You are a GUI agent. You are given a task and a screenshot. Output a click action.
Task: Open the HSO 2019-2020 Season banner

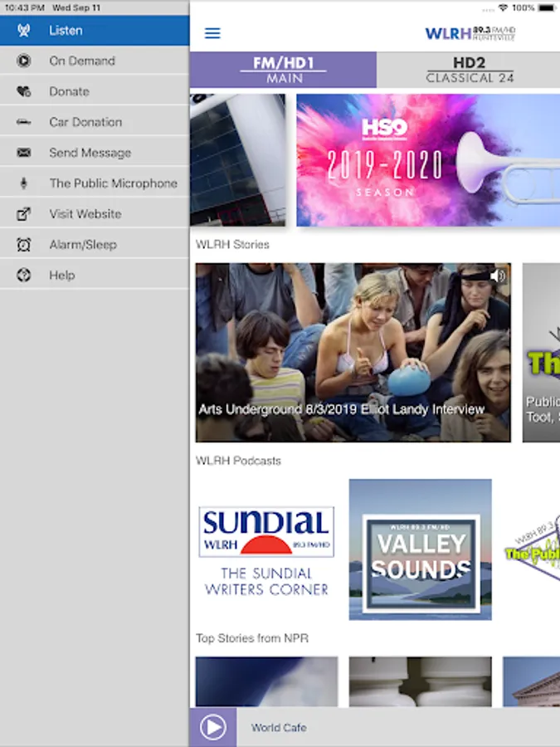428,160
